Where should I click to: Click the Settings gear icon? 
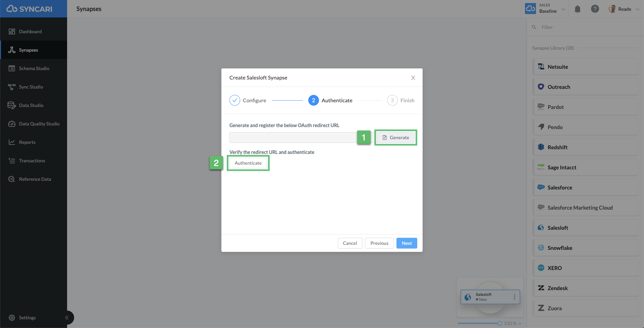coord(12,318)
